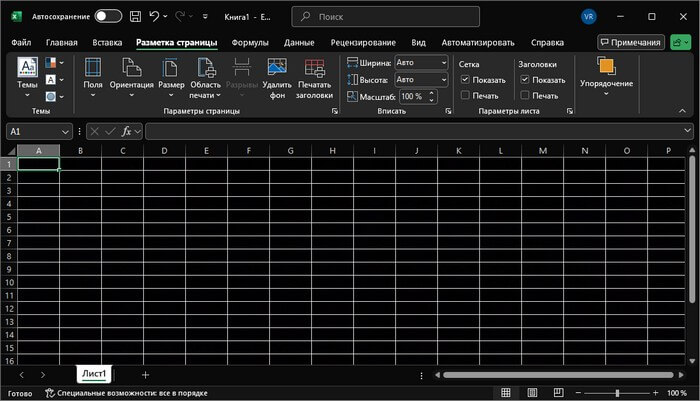
Task: Toggle the Автосохранение switch
Action: tap(108, 17)
